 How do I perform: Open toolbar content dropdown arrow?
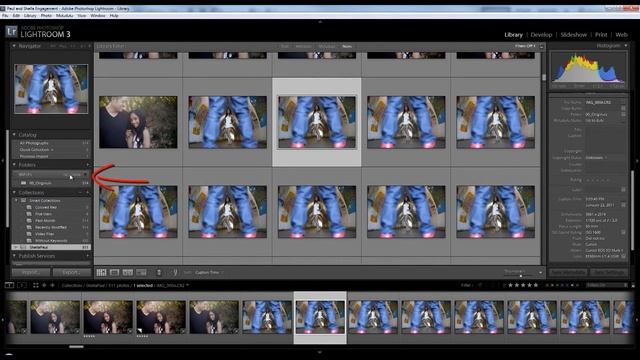[x=540, y=273]
